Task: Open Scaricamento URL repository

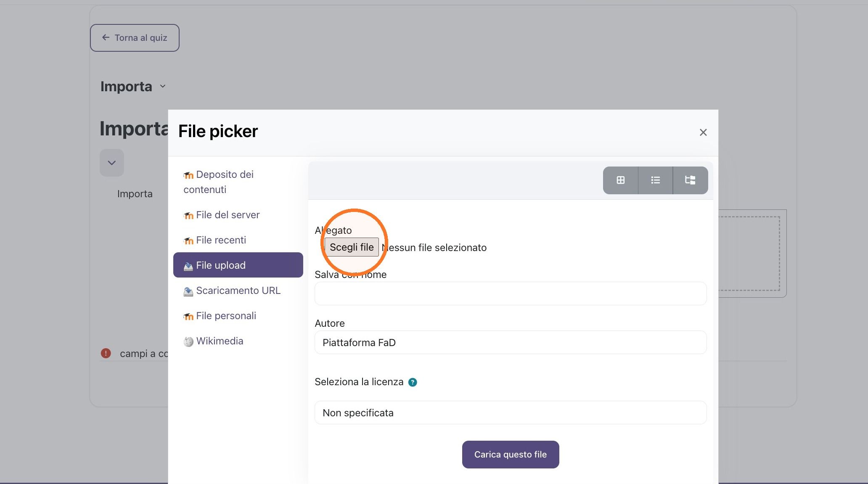Action: pos(238,291)
